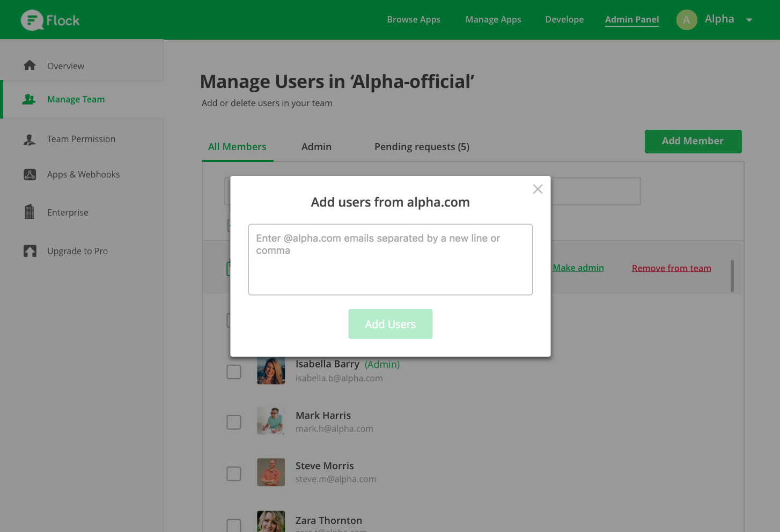Image resolution: width=780 pixels, height=532 pixels.
Task: Click the name Isabella Barry
Action: pos(327,364)
